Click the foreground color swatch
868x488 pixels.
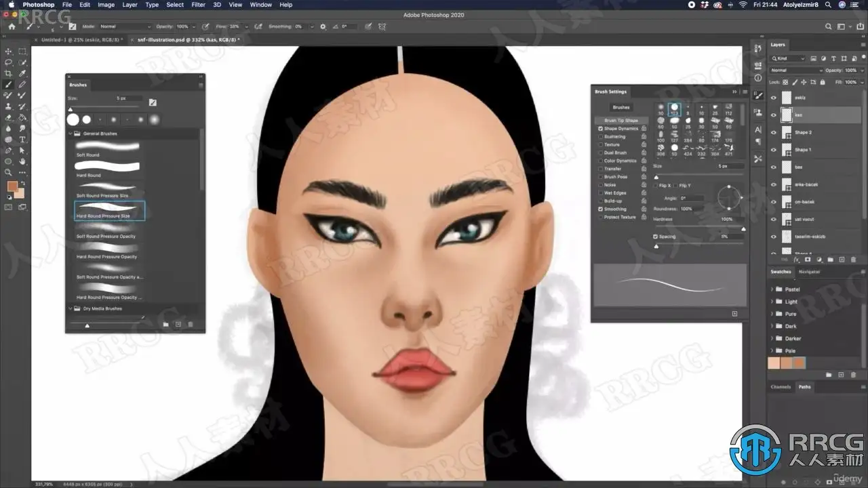(12, 186)
